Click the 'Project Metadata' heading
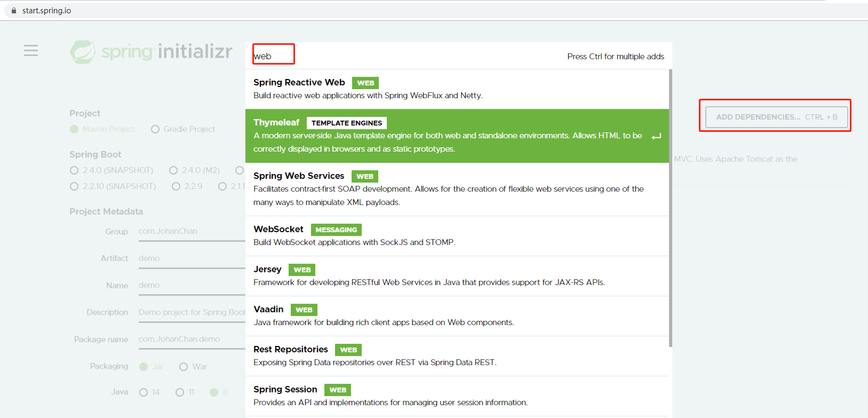The height and width of the screenshot is (418, 868). tap(106, 211)
